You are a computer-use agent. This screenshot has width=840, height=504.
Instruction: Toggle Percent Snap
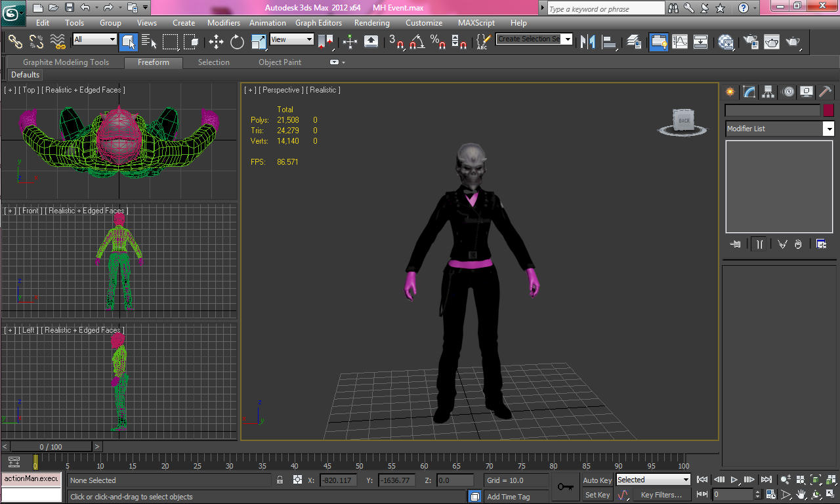(438, 42)
